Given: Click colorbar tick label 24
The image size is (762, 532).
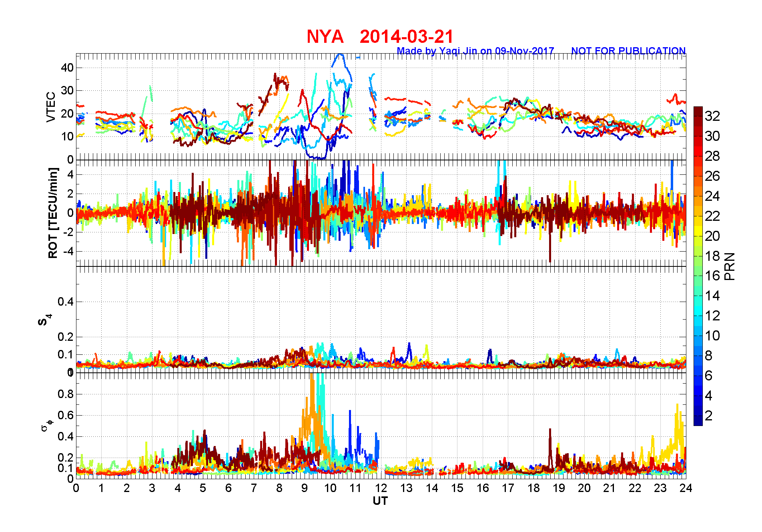Looking at the screenshot, I should pos(712,196).
